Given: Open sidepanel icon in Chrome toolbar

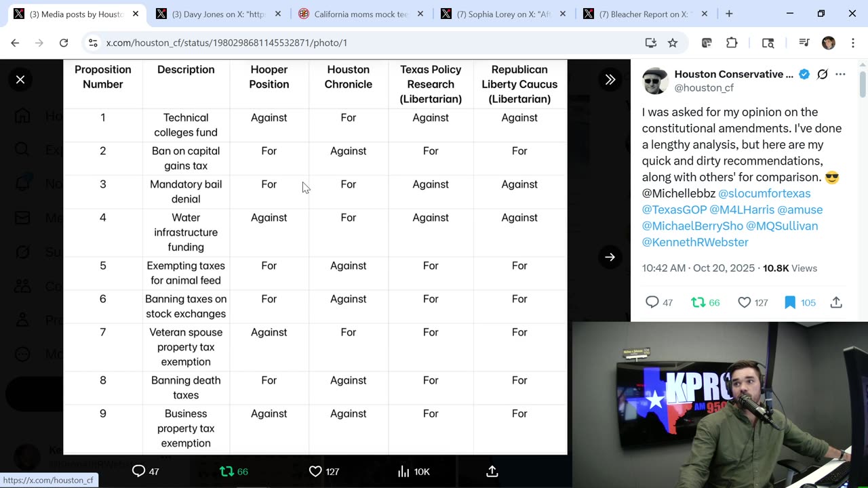Looking at the screenshot, I should (x=768, y=43).
